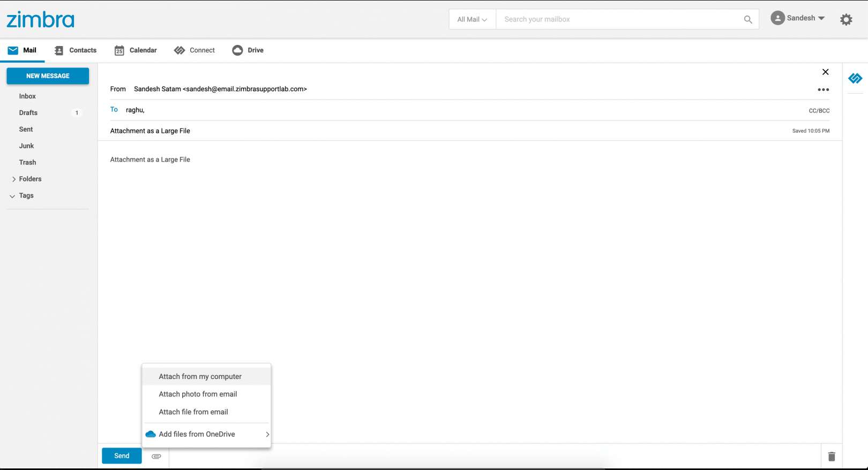Click the NEW MESSAGE button
Screen dimensions: 868x470
pos(48,76)
